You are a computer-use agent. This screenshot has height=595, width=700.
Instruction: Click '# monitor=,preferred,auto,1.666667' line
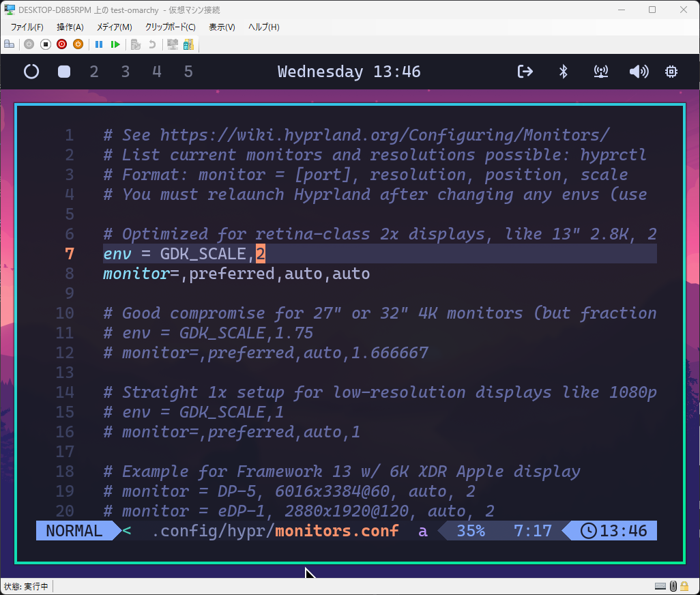[x=265, y=353]
